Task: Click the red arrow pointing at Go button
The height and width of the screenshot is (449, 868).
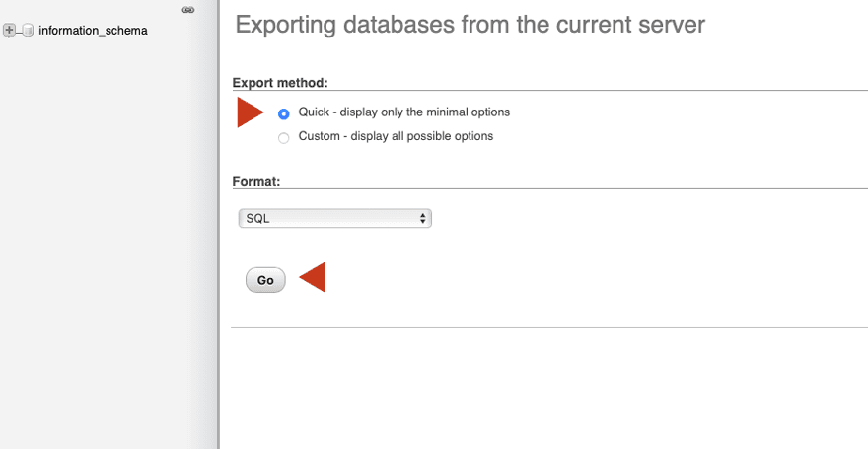Action: (313, 278)
